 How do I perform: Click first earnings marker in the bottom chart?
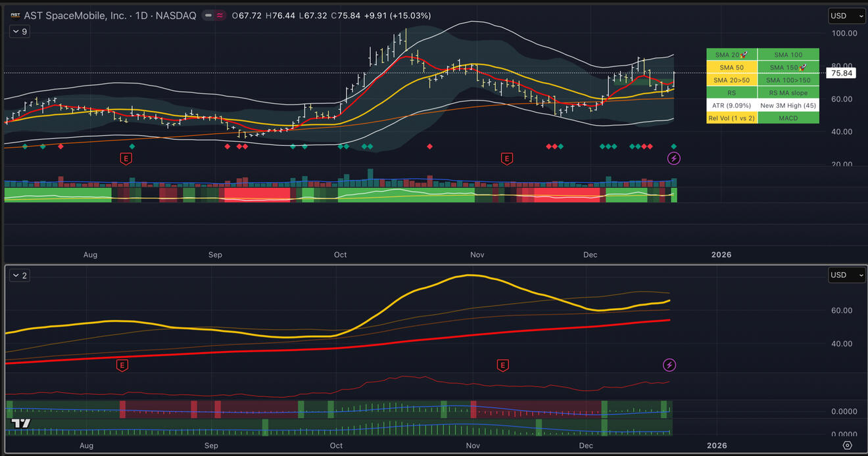[x=122, y=365]
